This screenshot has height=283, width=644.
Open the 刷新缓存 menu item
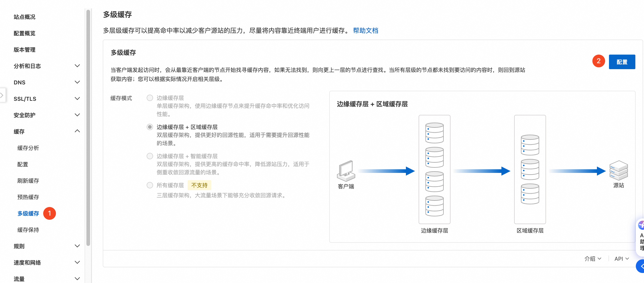[x=28, y=181]
